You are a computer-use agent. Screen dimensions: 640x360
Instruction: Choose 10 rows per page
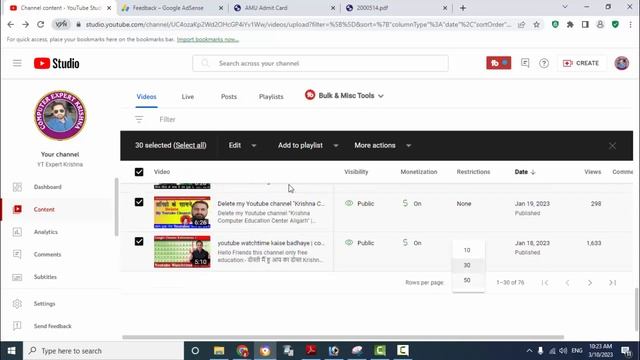click(468, 250)
